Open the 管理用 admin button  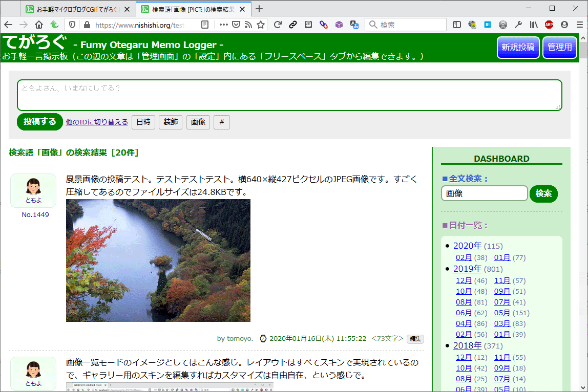(559, 48)
